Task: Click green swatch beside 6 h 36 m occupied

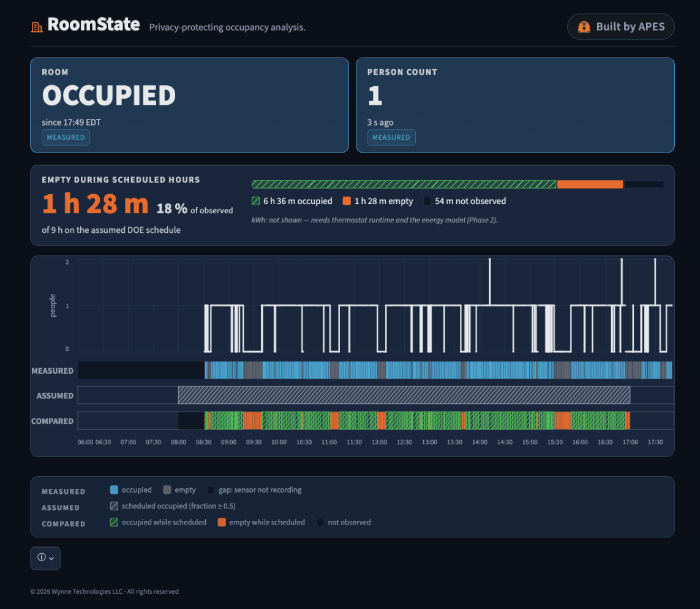Action: click(x=256, y=201)
